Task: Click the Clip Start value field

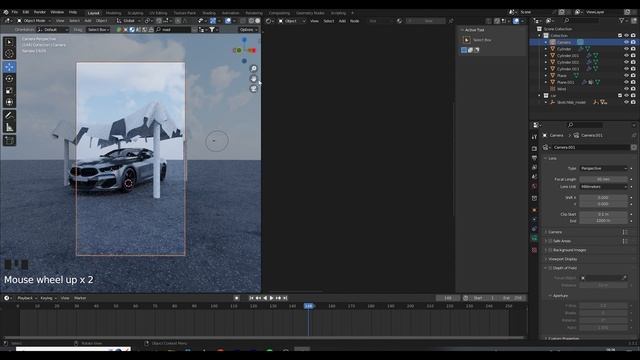Action: (604, 214)
